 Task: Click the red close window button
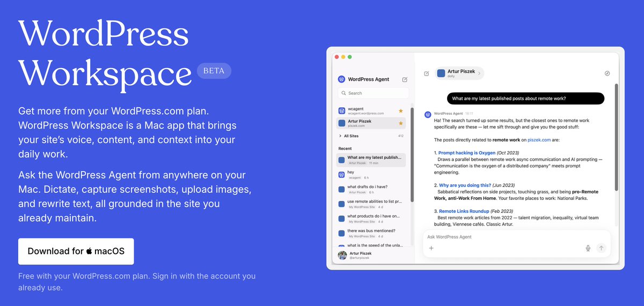point(337,57)
